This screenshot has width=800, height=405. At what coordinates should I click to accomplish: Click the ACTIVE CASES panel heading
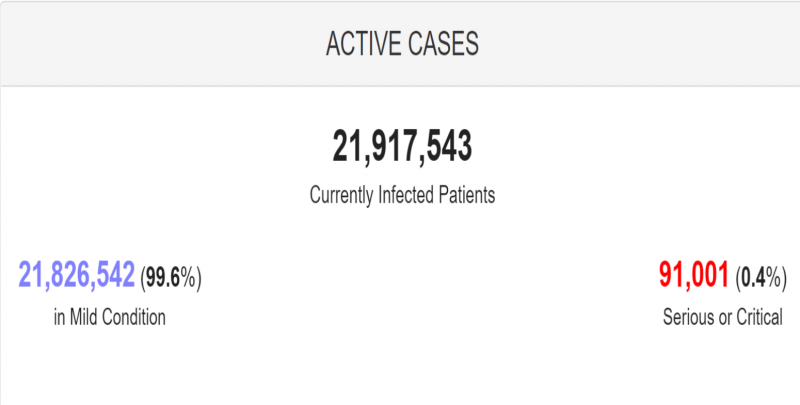tap(402, 43)
